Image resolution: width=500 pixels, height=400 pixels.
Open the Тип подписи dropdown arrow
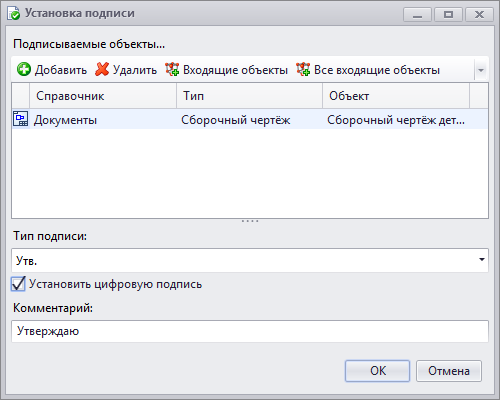(x=482, y=260)
